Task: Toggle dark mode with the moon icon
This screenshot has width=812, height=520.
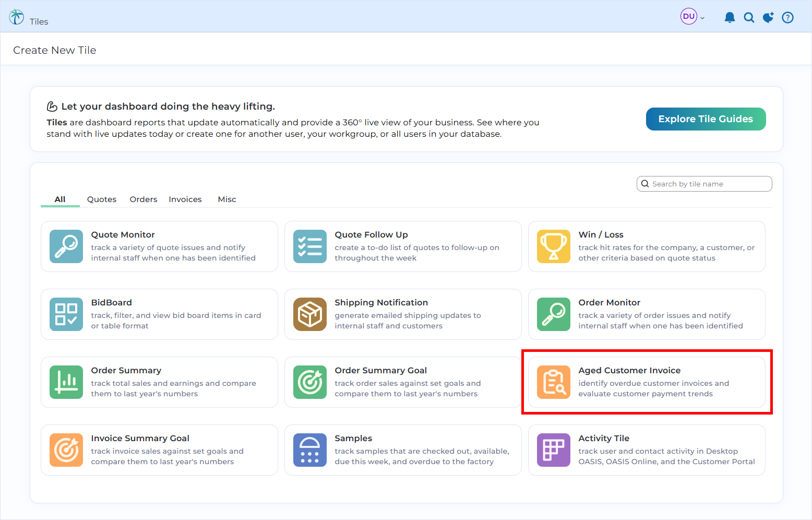Action: tap(768, 17)
